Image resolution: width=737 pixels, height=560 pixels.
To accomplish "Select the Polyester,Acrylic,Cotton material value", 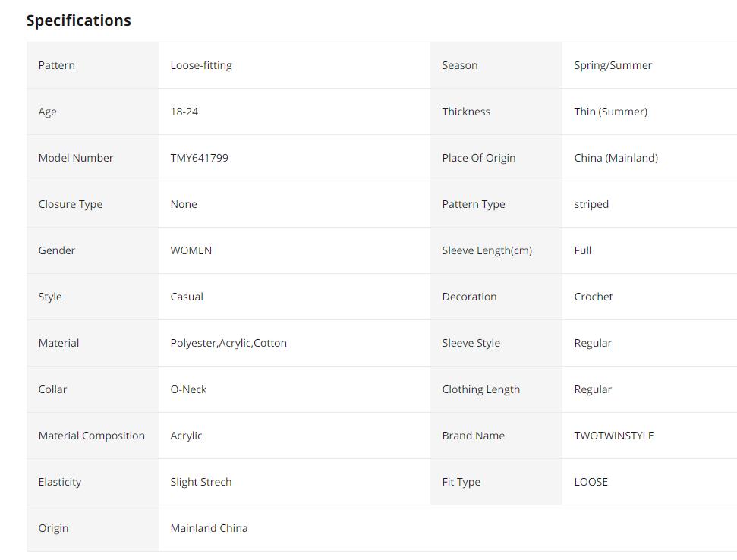I will (228, 343).
